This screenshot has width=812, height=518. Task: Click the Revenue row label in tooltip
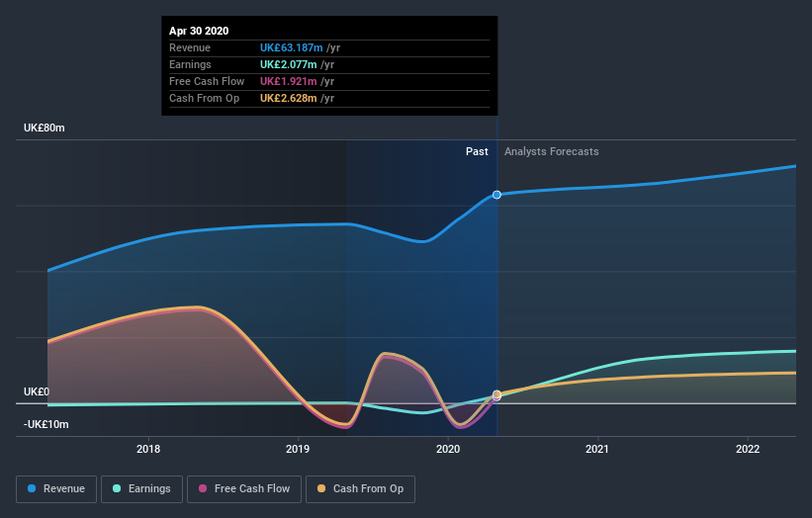[190, 47]
